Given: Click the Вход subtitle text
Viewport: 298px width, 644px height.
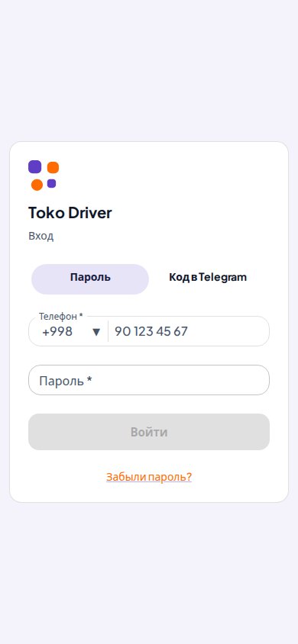Looking at the screenshot, I should (x=40, y=237).
